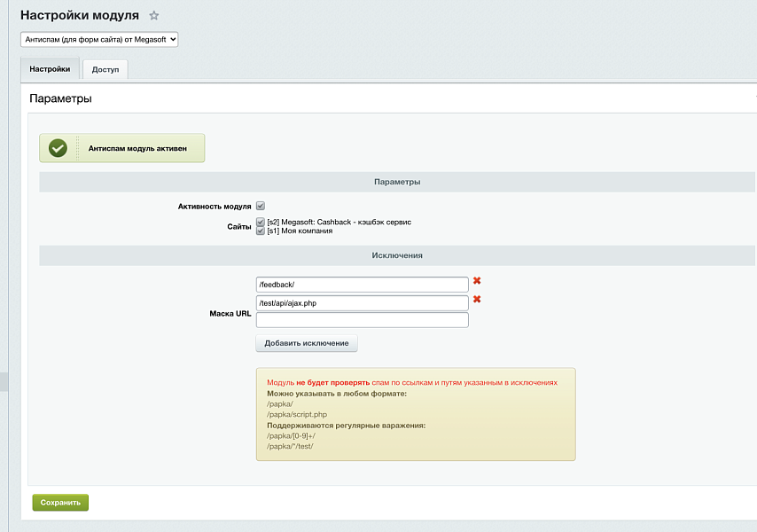Click the green Сохранить button
Viewport: 757px width, 532px height.
[x=60, y=503]
